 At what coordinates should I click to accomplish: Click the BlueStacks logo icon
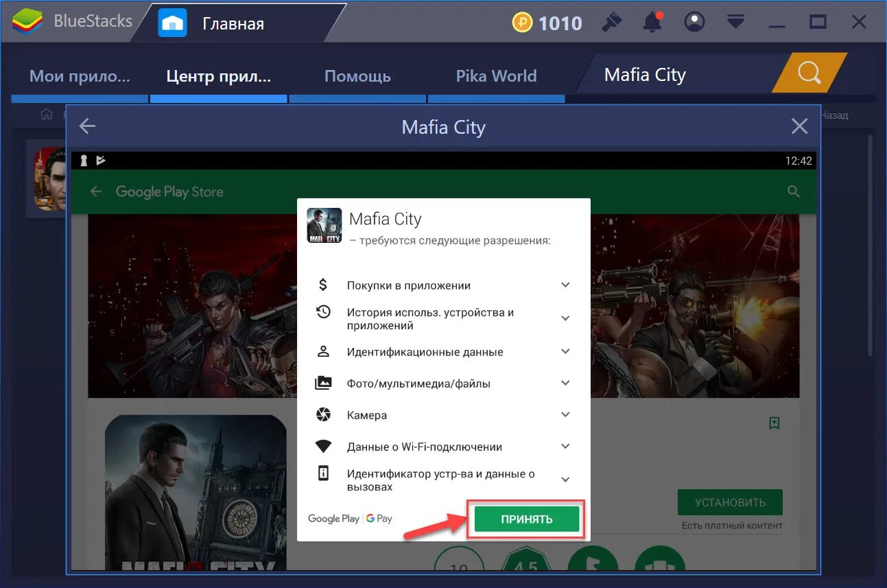click(x=28, y=22)
